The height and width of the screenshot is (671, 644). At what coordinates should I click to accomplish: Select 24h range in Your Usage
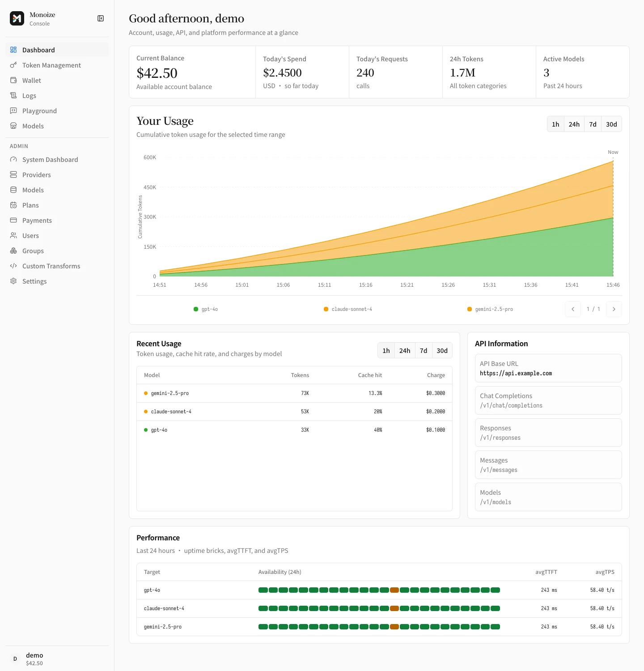pos(574,124)
